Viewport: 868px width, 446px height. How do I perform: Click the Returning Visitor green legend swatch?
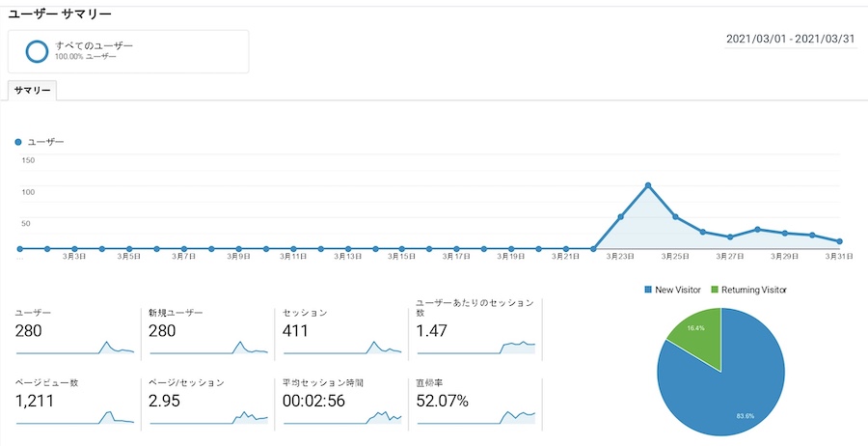coord(715,290)
